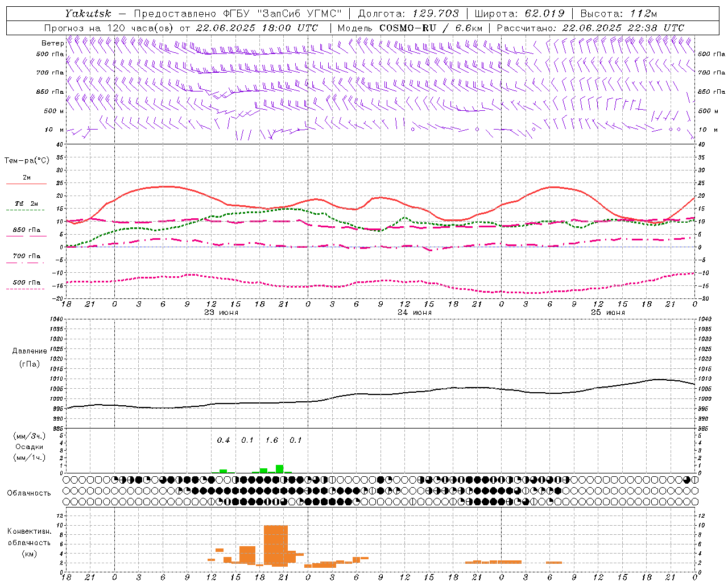Image resolution: width=728 pixels, height=582 pixels.
Task: Click the 700 гПа temperature legend entry
Action: (26, 256)
